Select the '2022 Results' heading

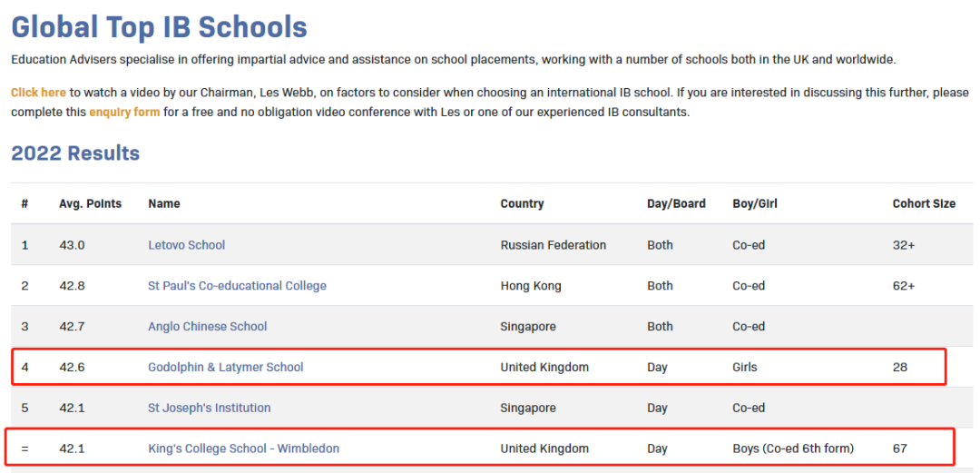[75, 153]
